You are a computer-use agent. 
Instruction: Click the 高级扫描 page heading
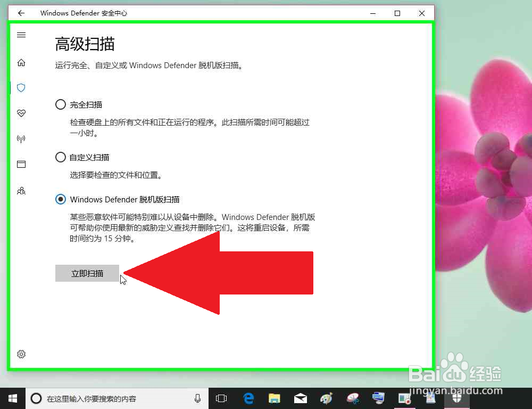pyautogui.click(x=85, y=44)
